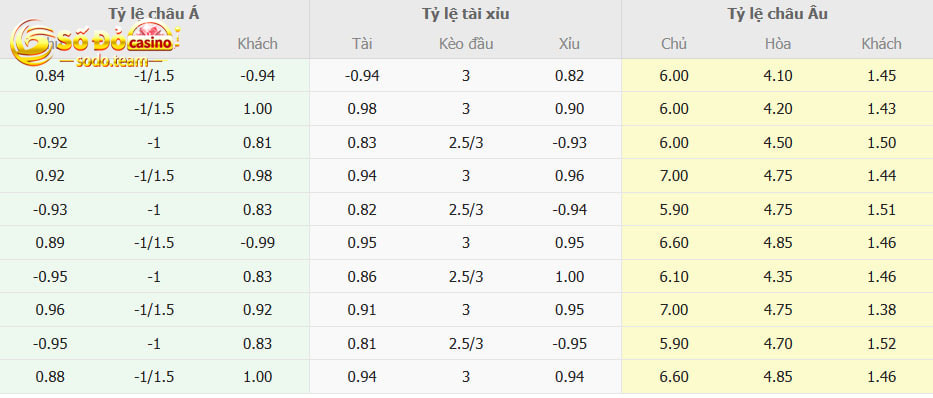Click the Số Đỏ casino logo
This screenshot has width=933, height=398.
[x=95, y=43]
